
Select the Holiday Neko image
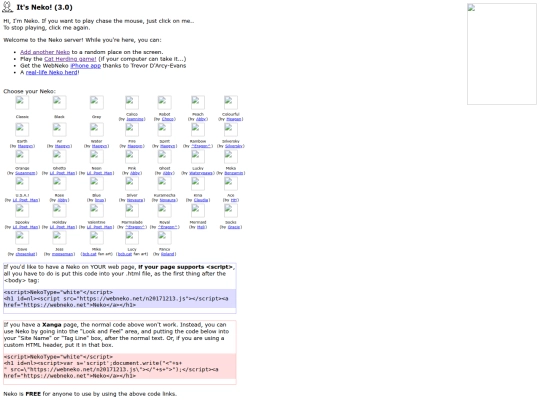point(59,211)
